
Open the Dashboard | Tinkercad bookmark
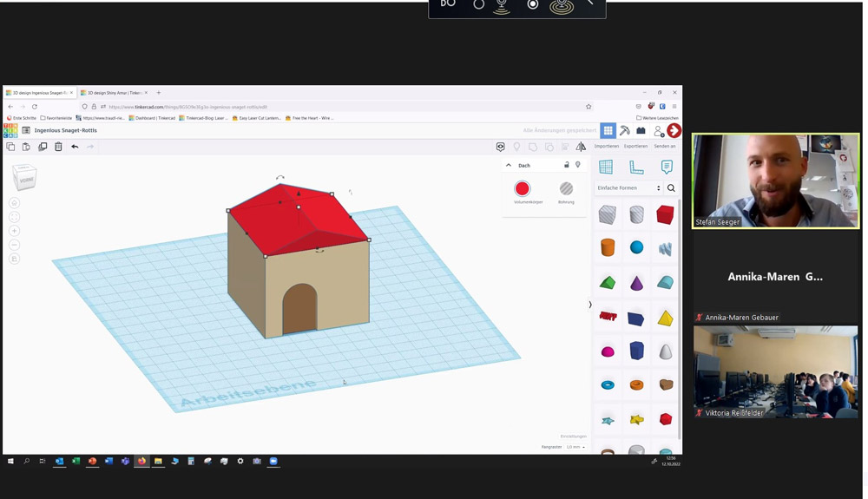click(152, 118)
